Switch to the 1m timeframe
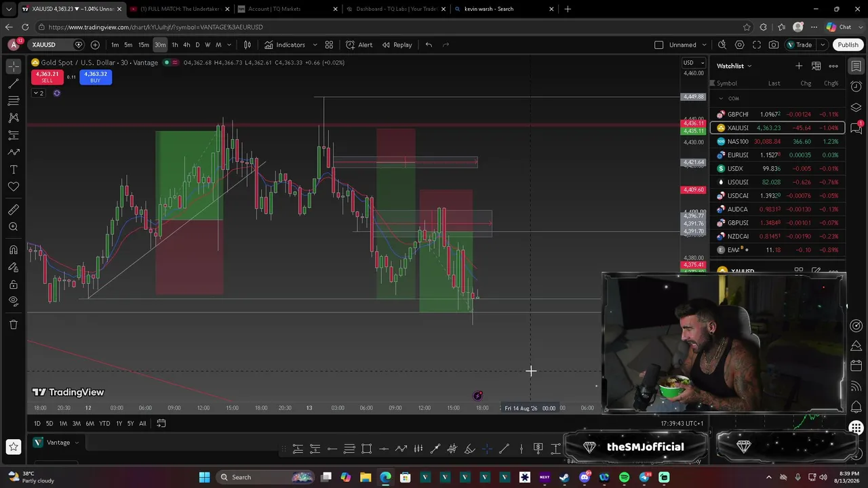Image resolution: width=868 pixels, height=488 pixels. click(x=115, y=45)
